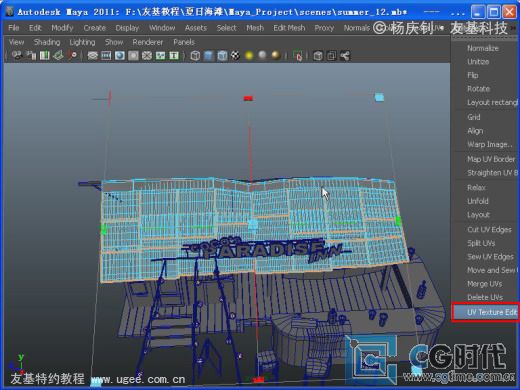520x390 pixels.
Task: Open the Edit Mesh menu
Action: click(x=289, y=28)
